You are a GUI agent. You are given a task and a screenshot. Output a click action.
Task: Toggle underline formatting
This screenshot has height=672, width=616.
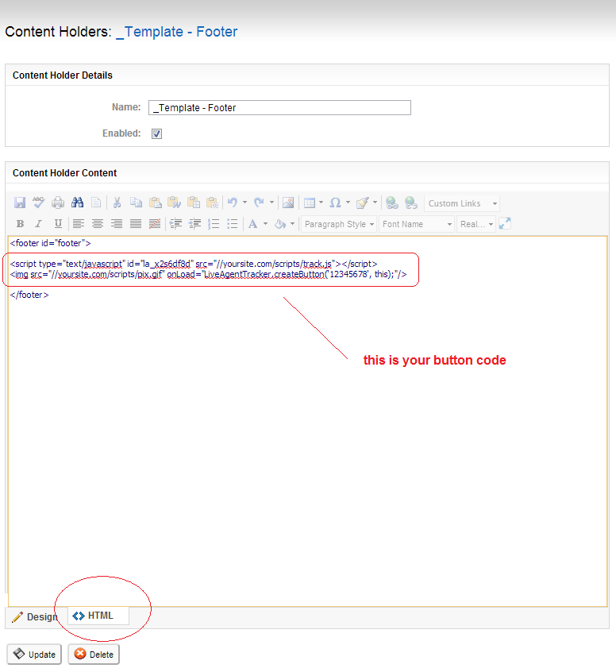click(x=58, y=224)
